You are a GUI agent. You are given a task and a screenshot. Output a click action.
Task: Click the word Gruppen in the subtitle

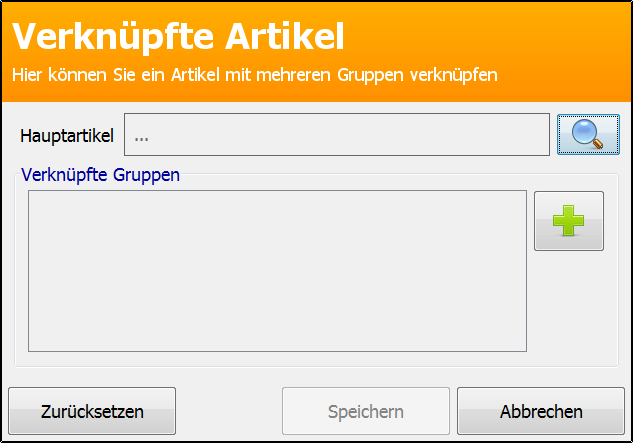pos(370,76)
